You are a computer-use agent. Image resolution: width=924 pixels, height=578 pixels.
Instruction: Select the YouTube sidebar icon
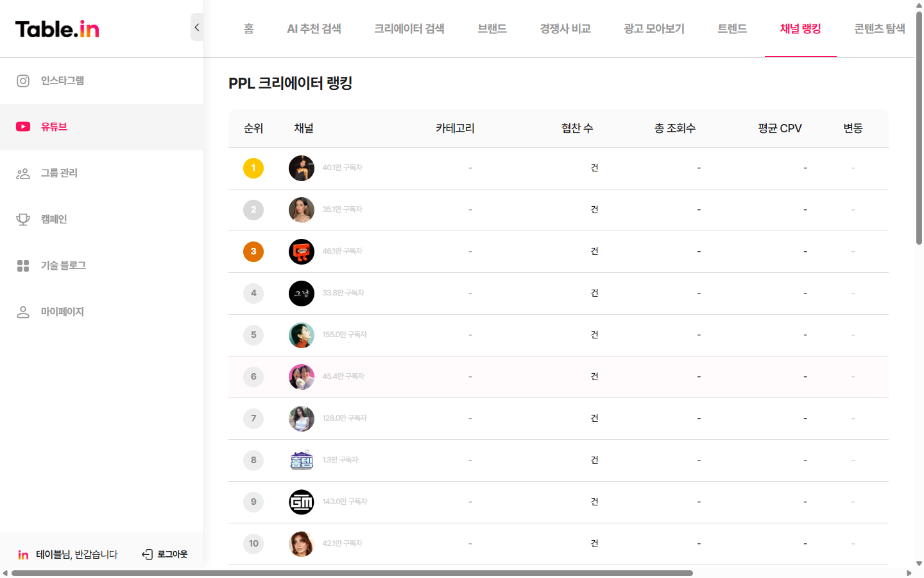23,126
